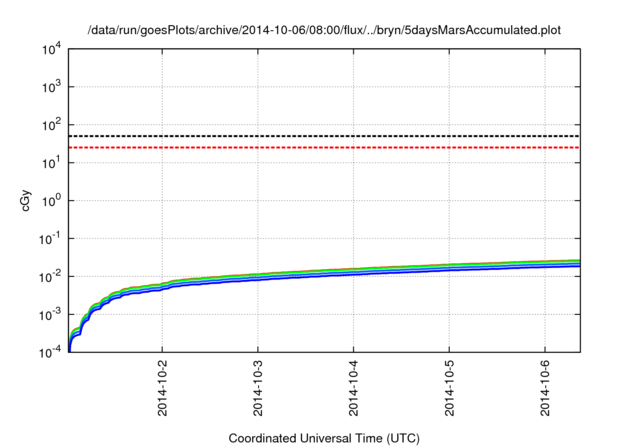This screenshot has height=448, width=640.
Task: Select the 10^4 y-axis label
Action: 51,50
